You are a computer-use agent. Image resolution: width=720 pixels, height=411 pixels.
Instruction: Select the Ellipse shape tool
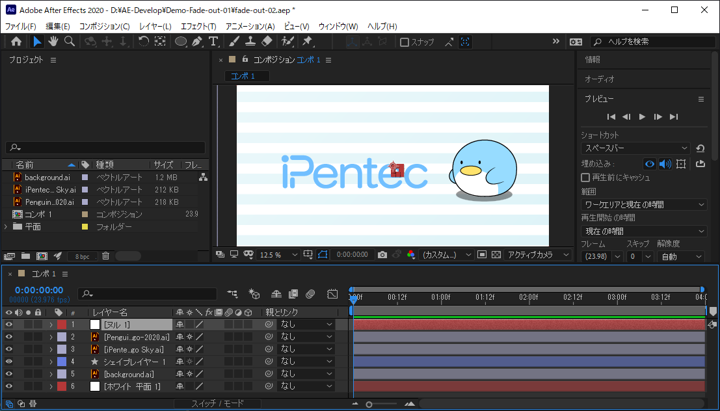pyautogui.click(x=181, y=42)
